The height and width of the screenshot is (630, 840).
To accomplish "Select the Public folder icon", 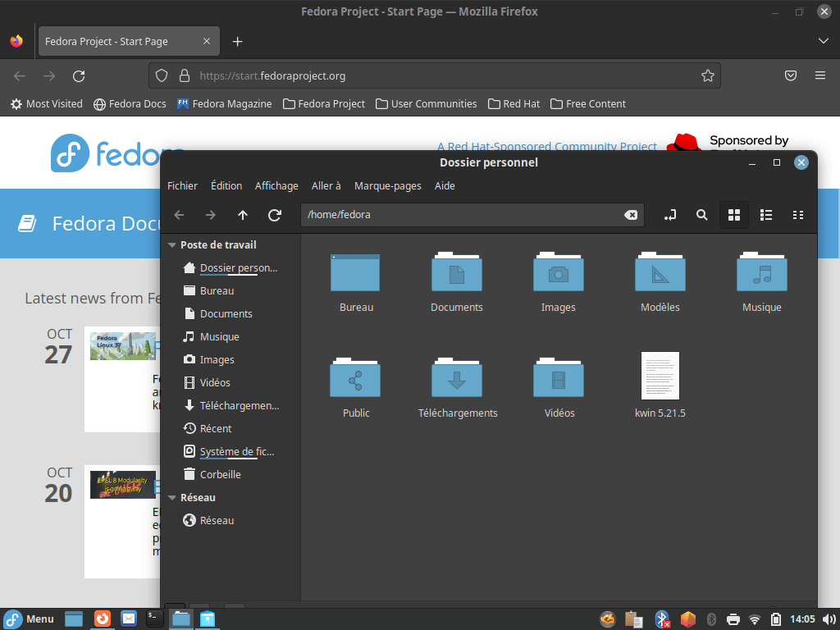I will click(355, 378).
